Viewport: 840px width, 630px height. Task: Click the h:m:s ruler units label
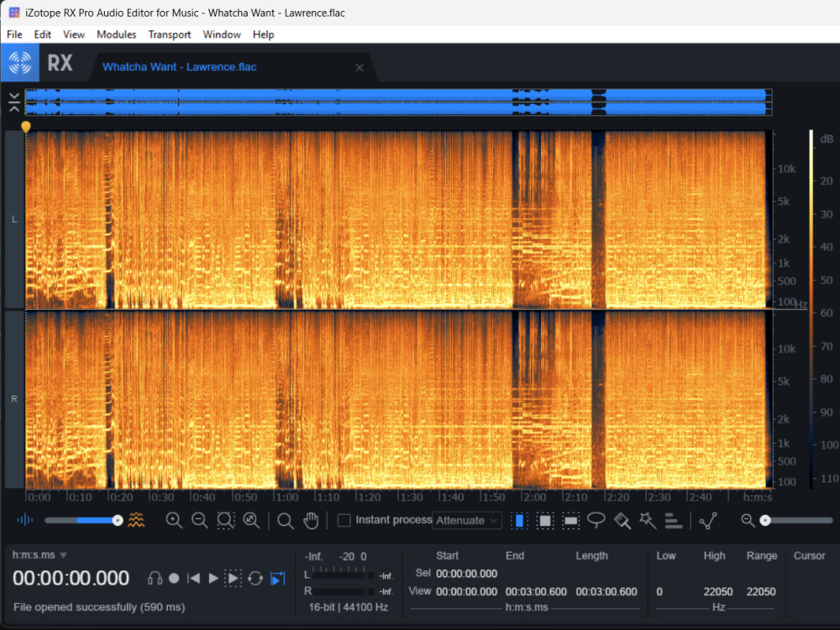(x=758, y=497)
